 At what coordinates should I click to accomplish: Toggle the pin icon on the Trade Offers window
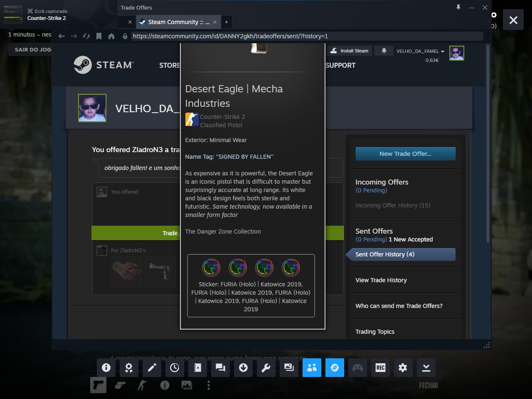458,7
